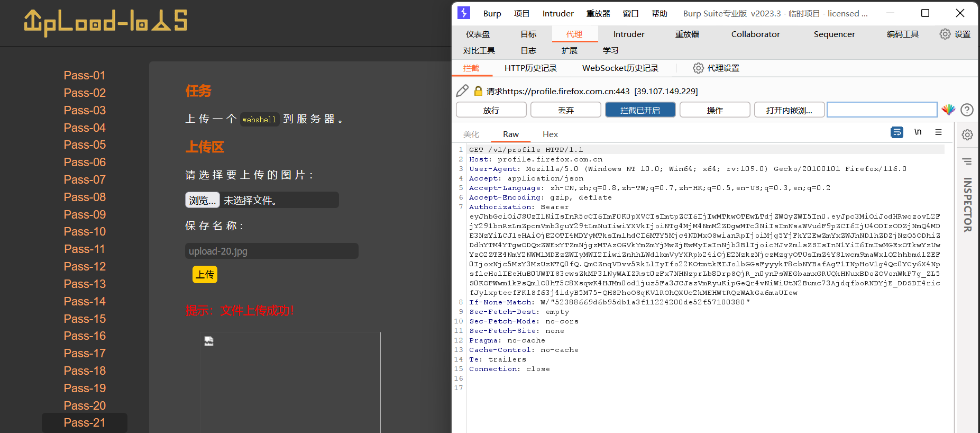
Task: Open the 操作 action menu button
Action: click(715, 110)
